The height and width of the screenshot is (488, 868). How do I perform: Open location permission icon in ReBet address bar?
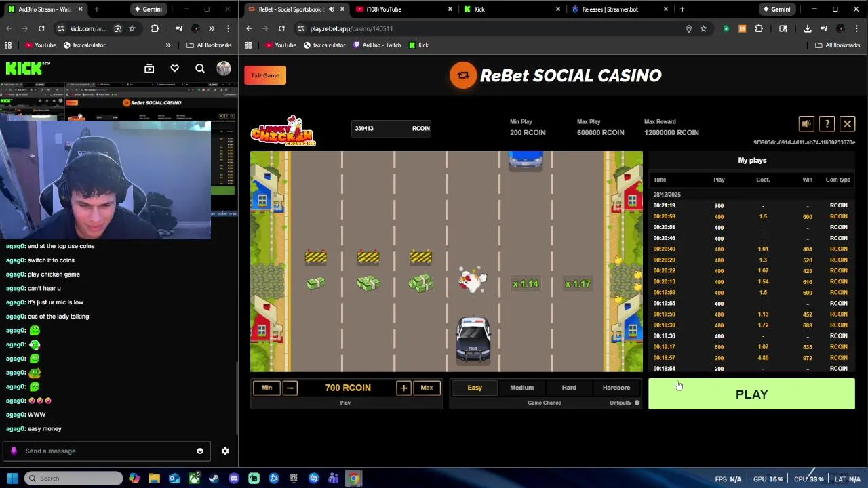click(689, 28)
